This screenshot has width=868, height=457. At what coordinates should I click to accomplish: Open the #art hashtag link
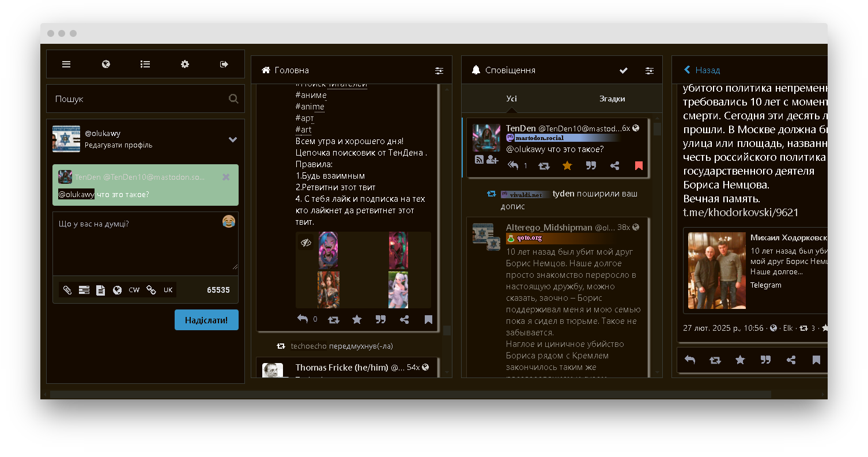pos(304,130)
